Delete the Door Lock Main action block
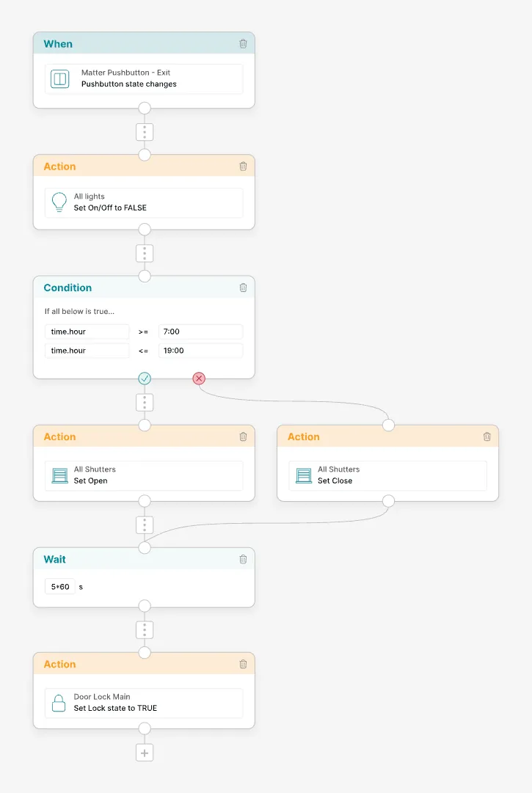The image size is (532, 793). [x=243, y=664]
